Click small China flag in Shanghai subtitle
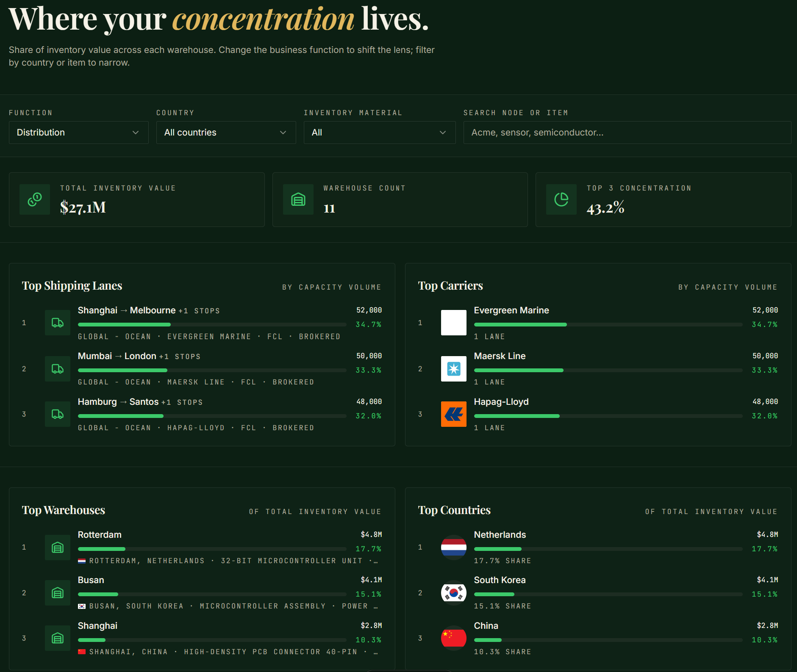 [82, 652]
